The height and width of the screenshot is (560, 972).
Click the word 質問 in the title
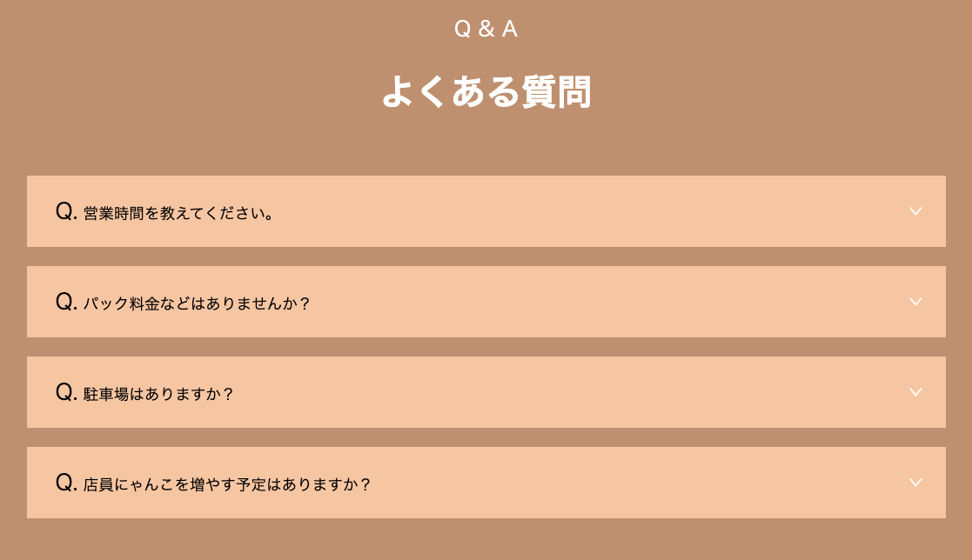[556, 91]
